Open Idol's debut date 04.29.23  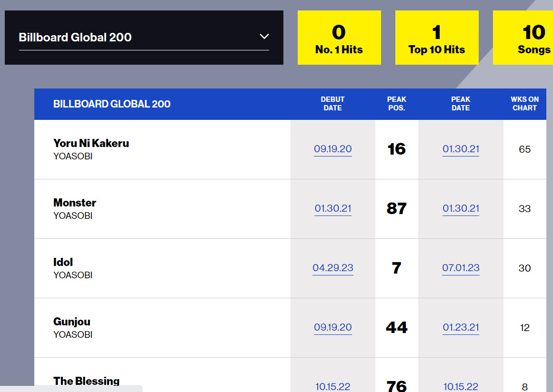pyautogui.click(x=332, y=268)
